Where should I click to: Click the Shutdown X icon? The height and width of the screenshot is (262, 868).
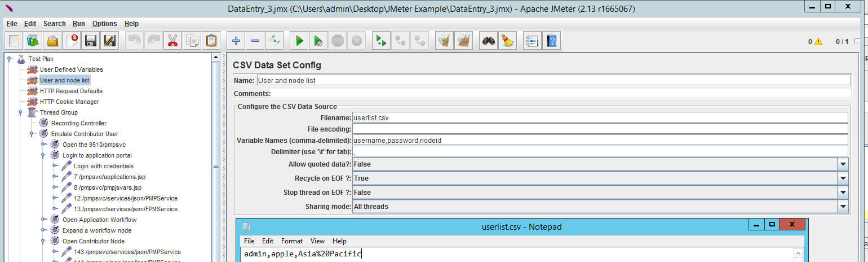(357, 41)
